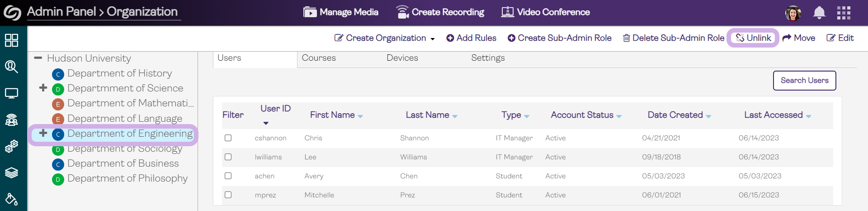Click the Unlink button
Screen dimensions: 868x211
point(753,38)
